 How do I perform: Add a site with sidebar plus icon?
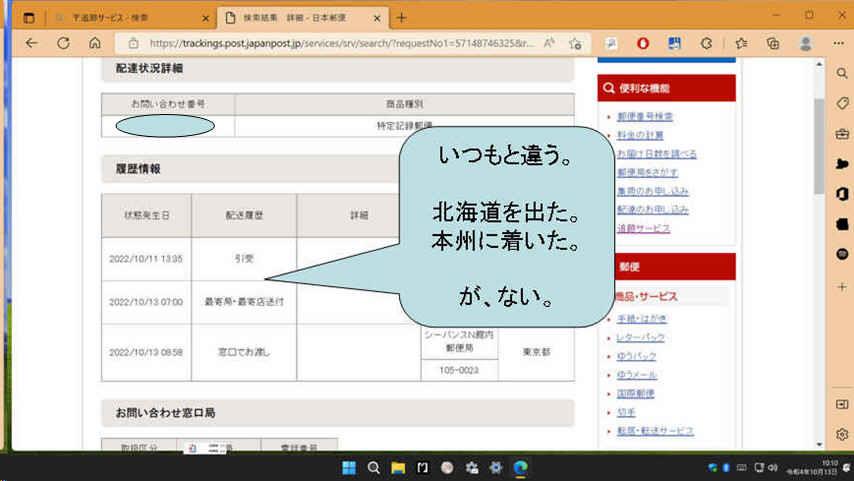[x=842, y=287]
